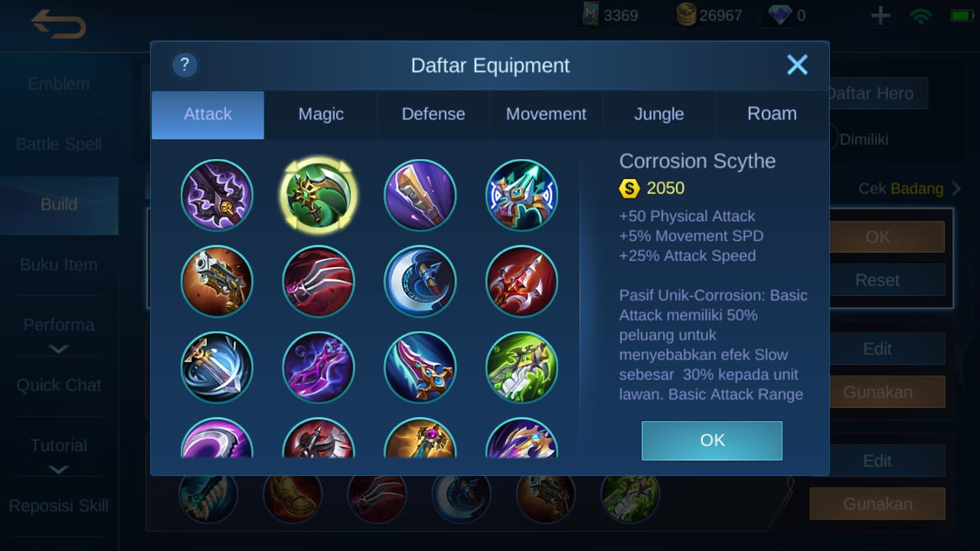Image resolution: width=980 pixels, height=551 pixels.
Task: Select the Corrosion Scythe item icon
Action: click(318, 195)
